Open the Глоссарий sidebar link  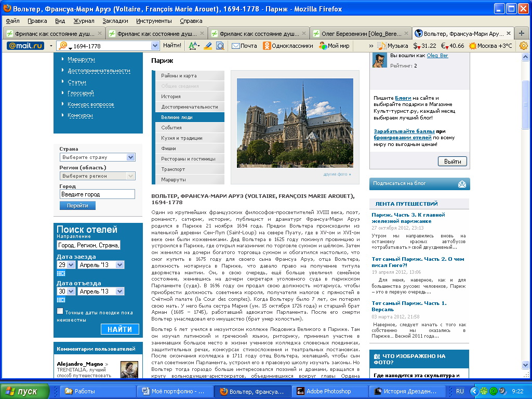81,93
